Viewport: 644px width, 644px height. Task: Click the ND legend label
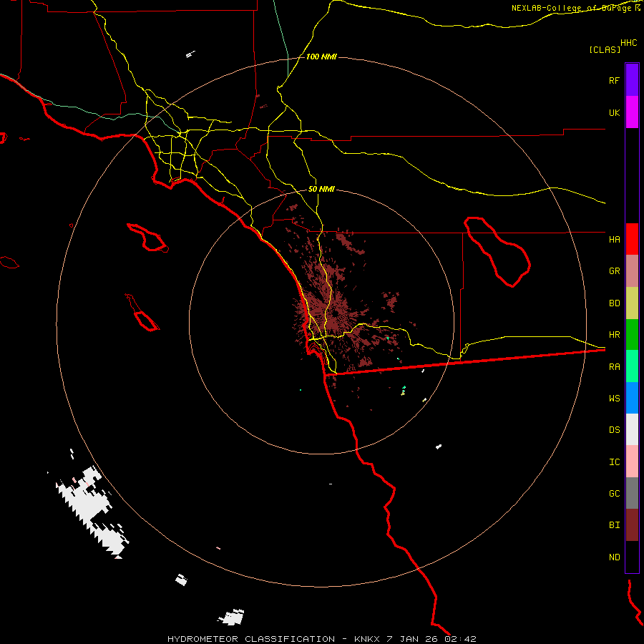coord(614,557)
